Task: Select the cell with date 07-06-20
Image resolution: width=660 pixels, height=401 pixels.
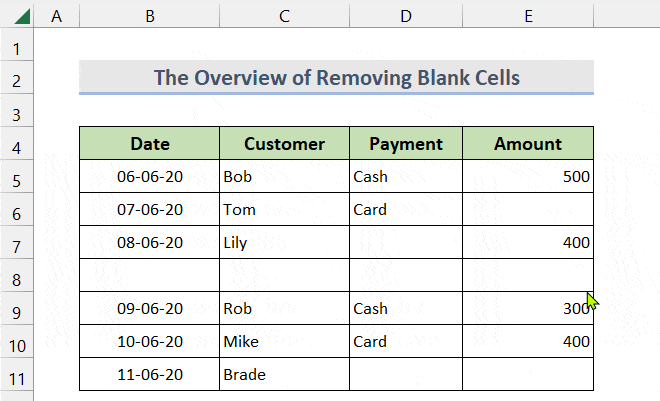Action: (149, 210)
